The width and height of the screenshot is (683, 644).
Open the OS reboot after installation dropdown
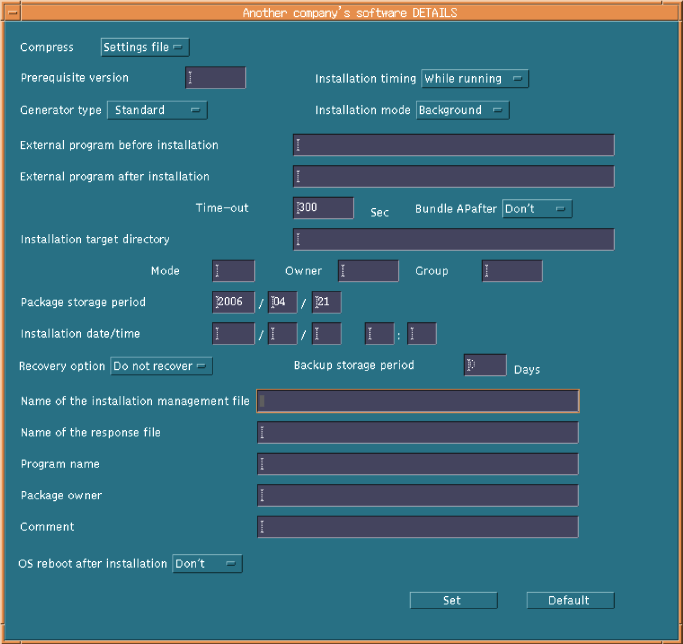coord(207,564)
